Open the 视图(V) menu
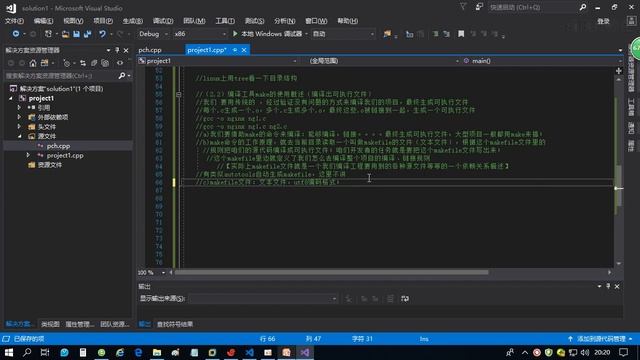This screenshot has height=360, width=640. [x=73, y=21]
